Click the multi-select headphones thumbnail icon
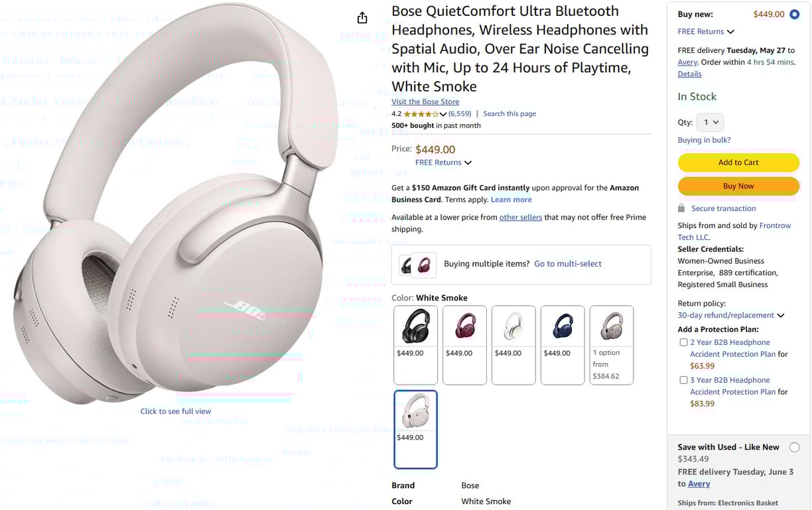Screen dimensions: 812x510 pyautogui.click(x=417, y=265)
